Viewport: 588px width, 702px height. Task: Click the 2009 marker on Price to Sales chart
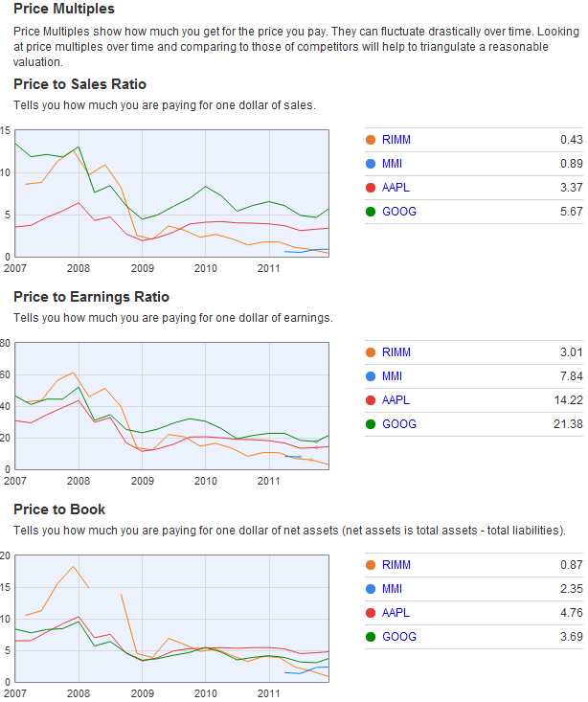click(x=143, y=268)
